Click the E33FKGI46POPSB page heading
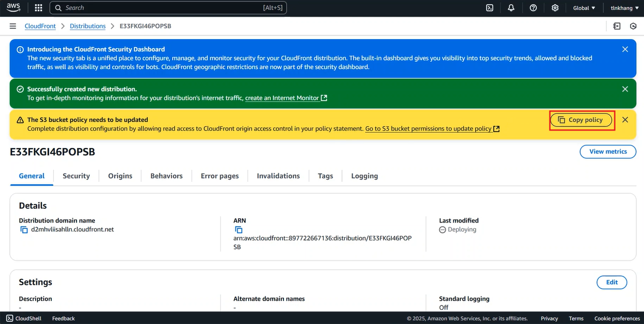644x324 pixels. [x=52, y=152]
